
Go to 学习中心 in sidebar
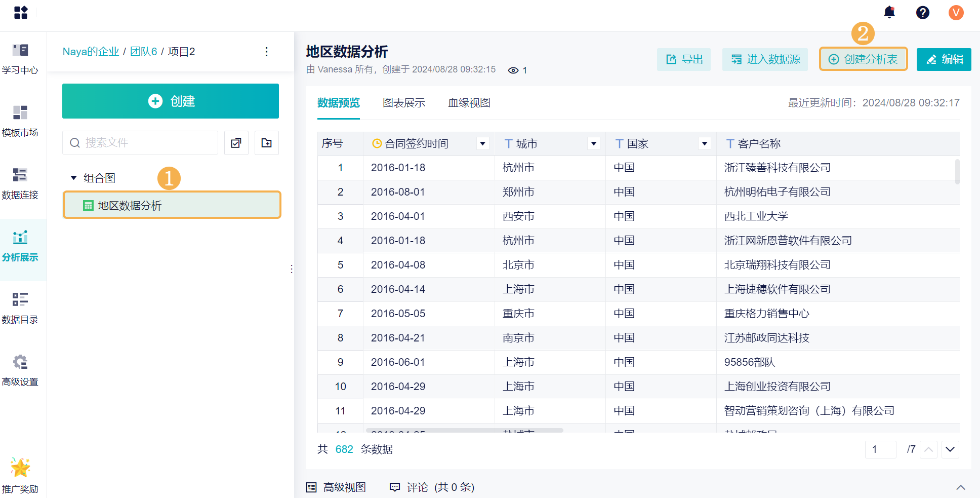pyautogui.click(x=20, y=59)
